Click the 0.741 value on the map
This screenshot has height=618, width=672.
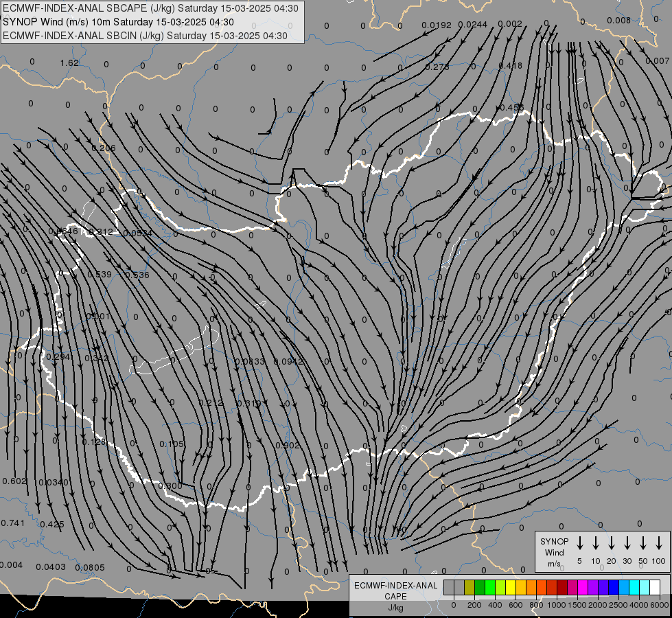(x=13, y=523)
